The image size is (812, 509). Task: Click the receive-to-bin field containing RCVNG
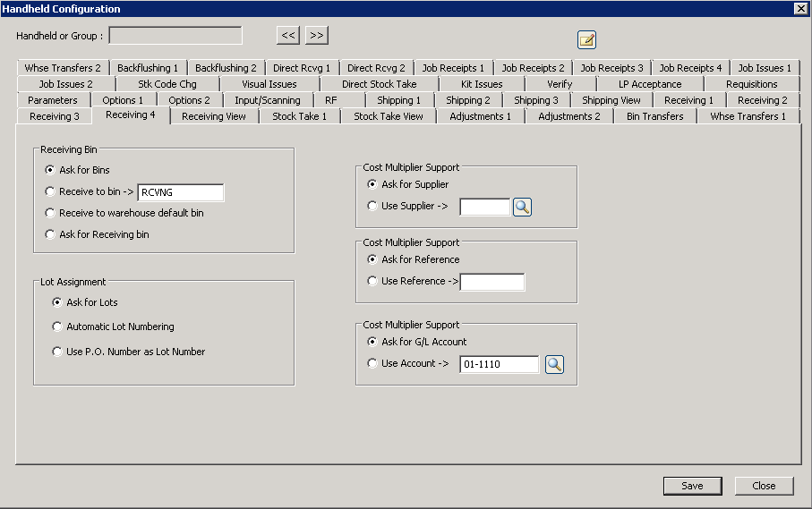[x=180, y=192]
